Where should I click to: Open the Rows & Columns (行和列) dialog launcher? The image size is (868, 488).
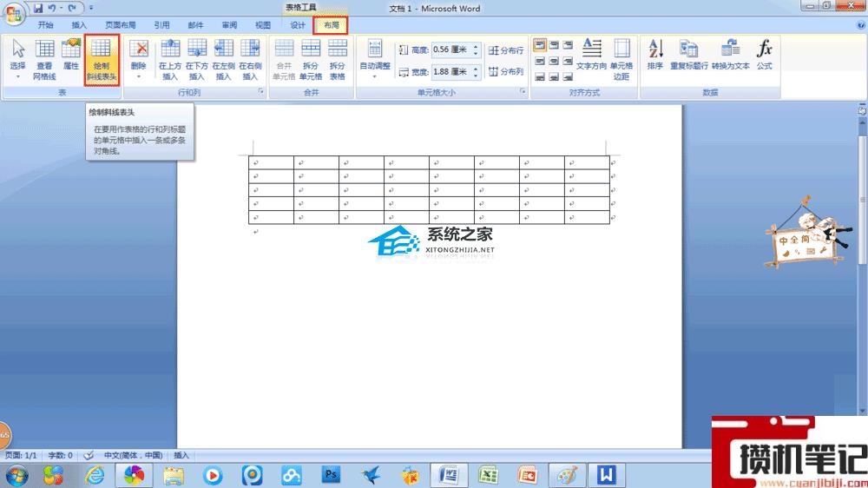pos(260,92)
